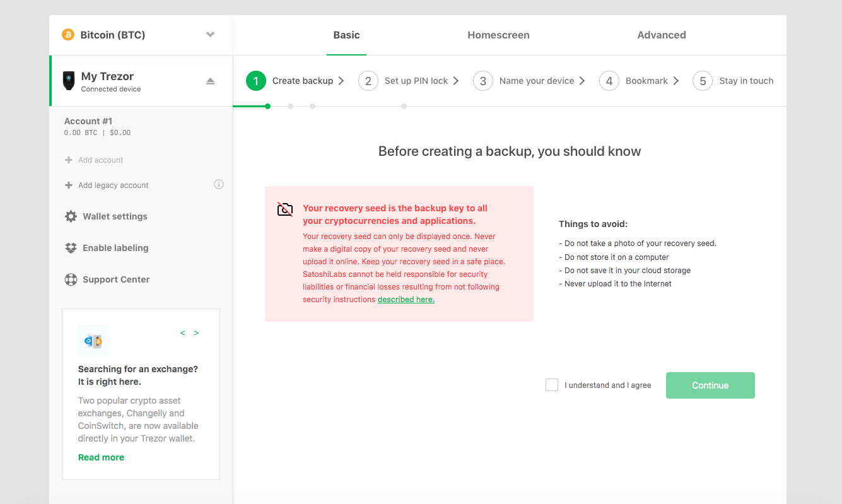Viewport: 842px width, 504px height.
Task: Click chevron after Set up PIN lock
Action: (456, 81)
